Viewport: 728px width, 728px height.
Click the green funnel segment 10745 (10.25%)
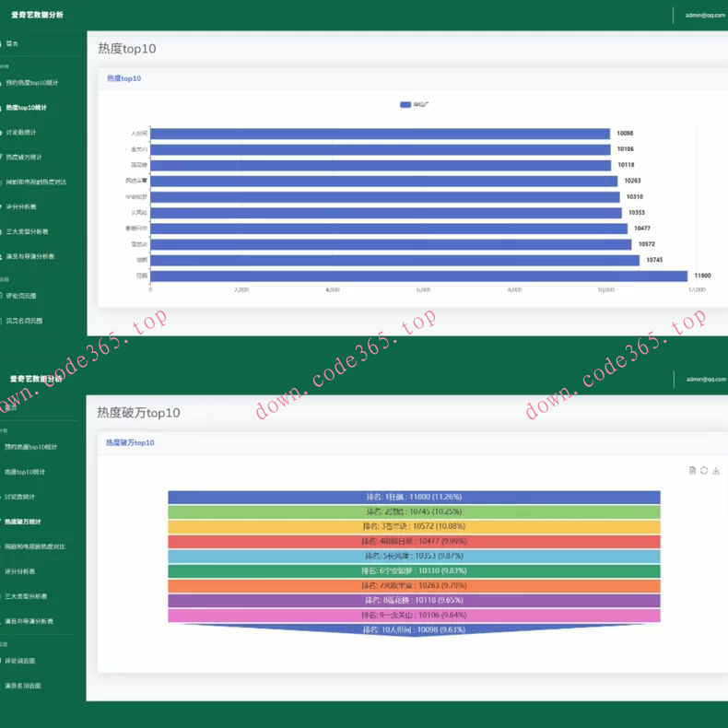[414, 512]
